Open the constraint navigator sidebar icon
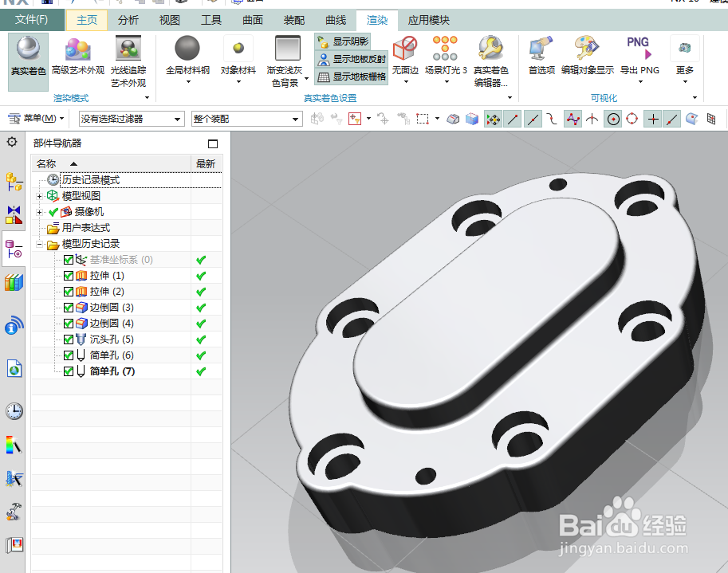Viewport: 728px width, 573px height. click(x=14, y=215)
